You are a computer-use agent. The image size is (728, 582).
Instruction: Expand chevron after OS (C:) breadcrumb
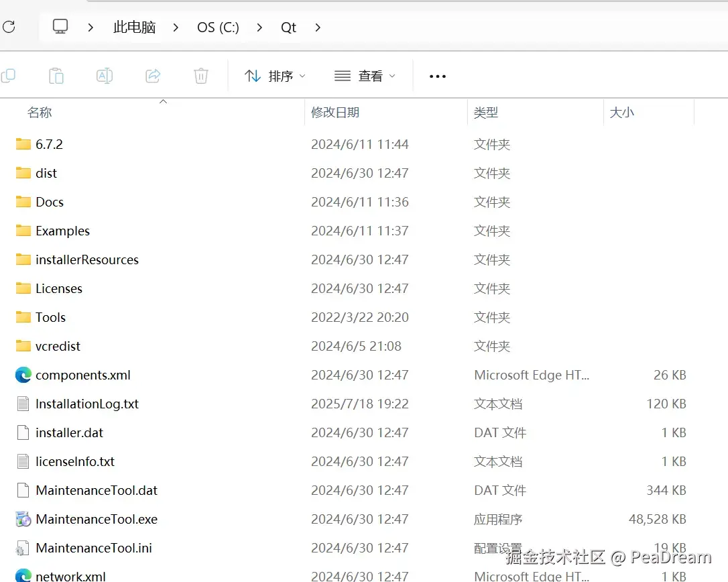pyautogui.click(x=259, y=27)
